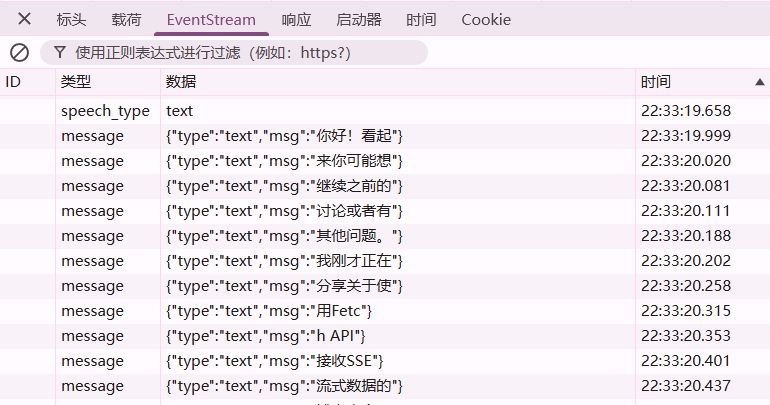Image resolution: width=770 pixels, height=405 pixels.
Task: Select the EventStream tab
Action: [211, 20]
